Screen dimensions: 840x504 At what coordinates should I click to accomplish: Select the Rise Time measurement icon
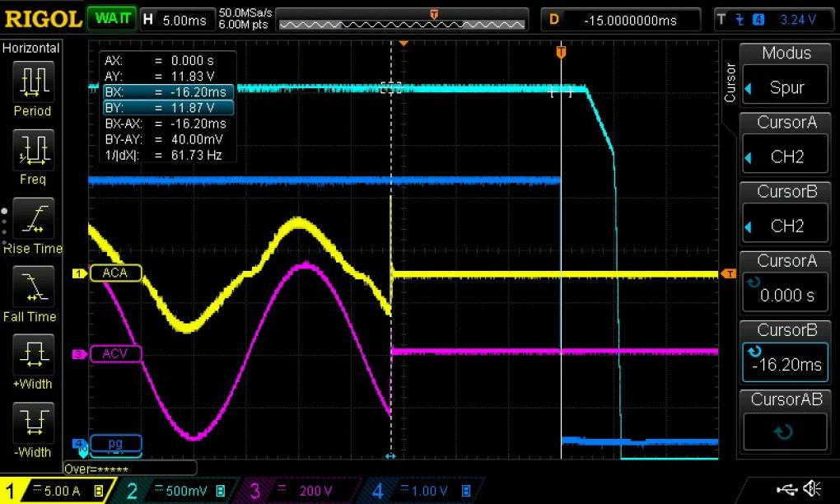(x=33, y=218)
